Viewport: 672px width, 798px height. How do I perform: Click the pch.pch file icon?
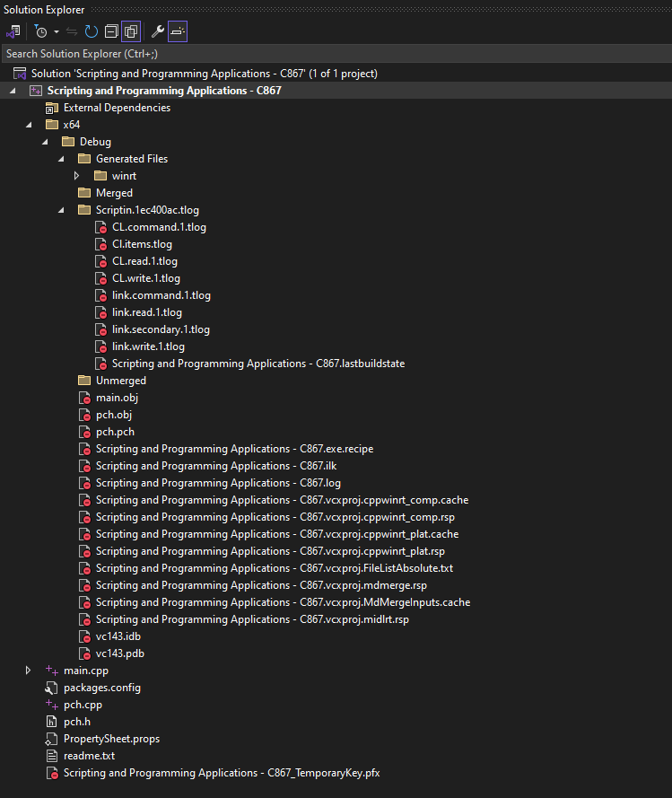(85, 432)
